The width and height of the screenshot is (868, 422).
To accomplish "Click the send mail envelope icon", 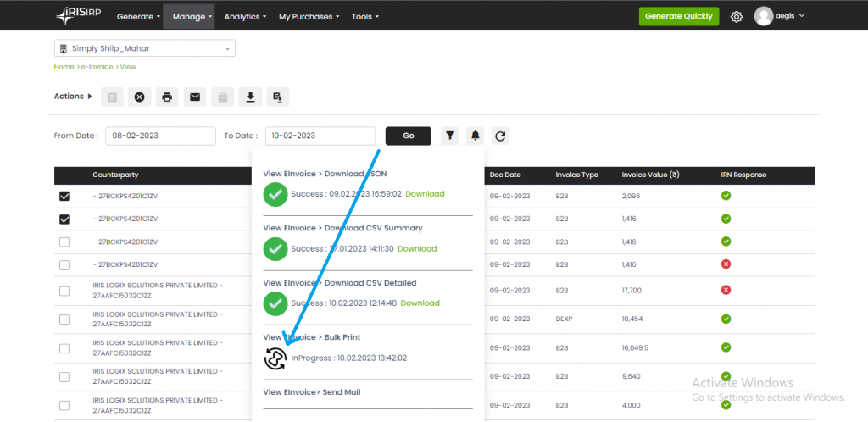I will point(195,97).
